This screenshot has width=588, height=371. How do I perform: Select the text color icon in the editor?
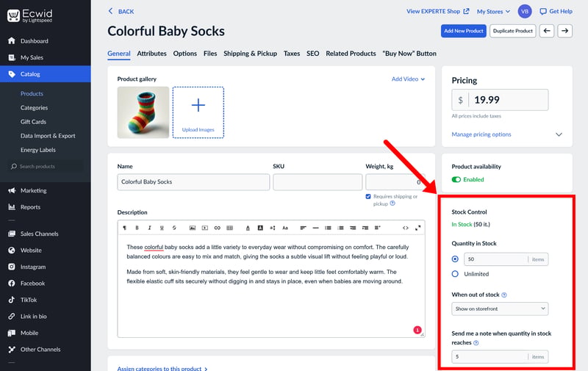click(248, 228)
